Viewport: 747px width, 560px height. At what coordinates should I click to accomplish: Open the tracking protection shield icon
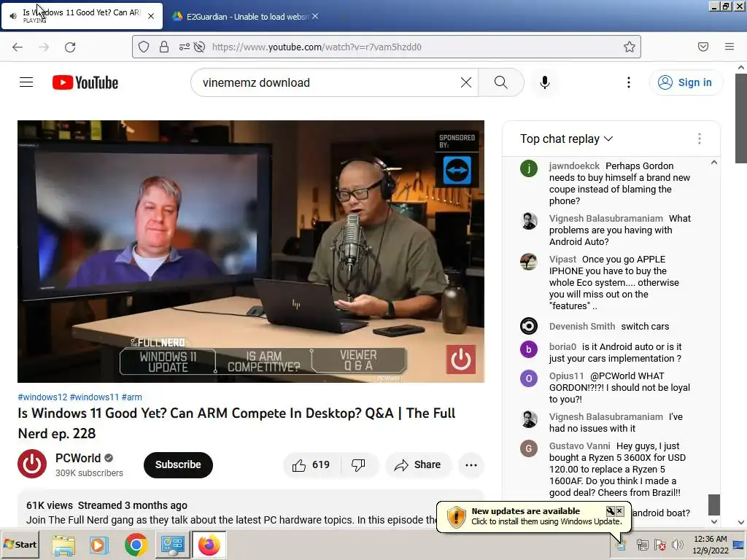[x=144, y=47]
